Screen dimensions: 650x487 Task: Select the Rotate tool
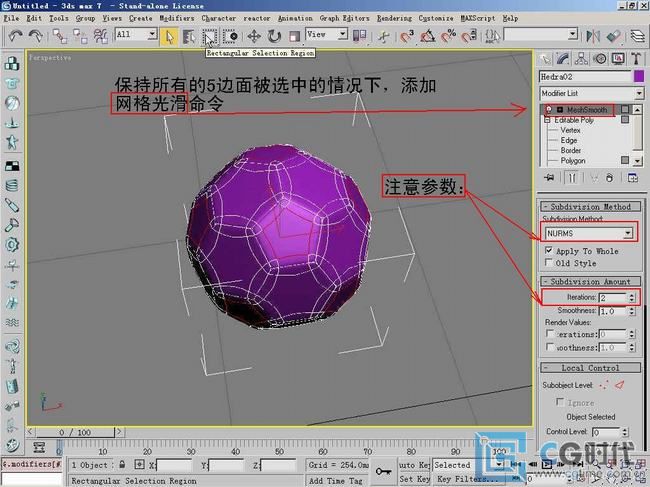coord(274,36)
